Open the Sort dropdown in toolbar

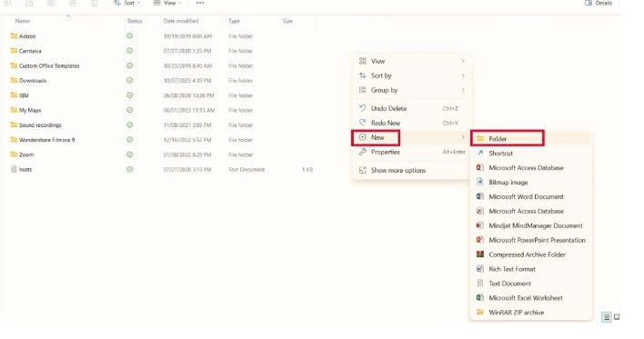pyautogui.click(x=127, y=3)
